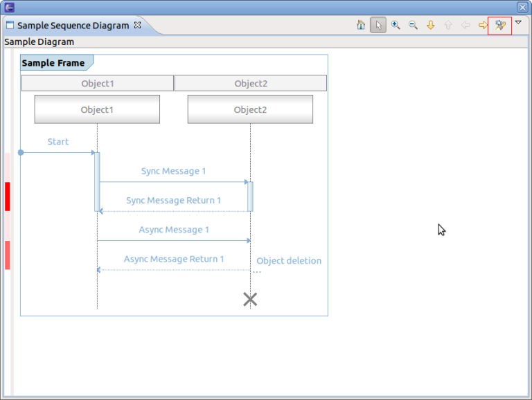Click the Object1 column header

(97, 84)
